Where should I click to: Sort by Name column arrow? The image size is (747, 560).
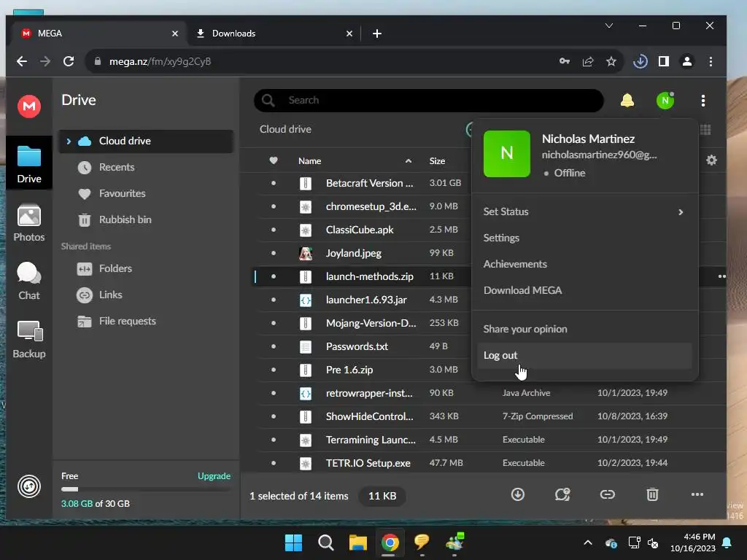409,161
